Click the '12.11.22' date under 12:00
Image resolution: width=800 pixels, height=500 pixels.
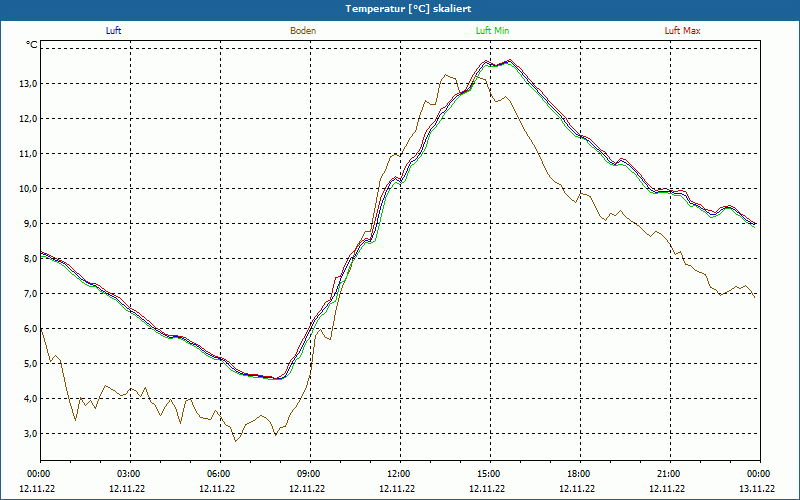point(397,488)
